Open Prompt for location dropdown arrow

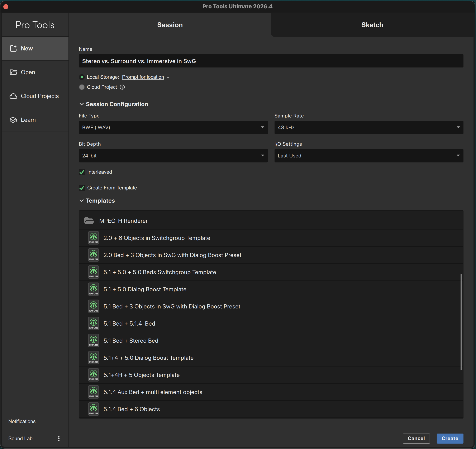click(168, 78)
